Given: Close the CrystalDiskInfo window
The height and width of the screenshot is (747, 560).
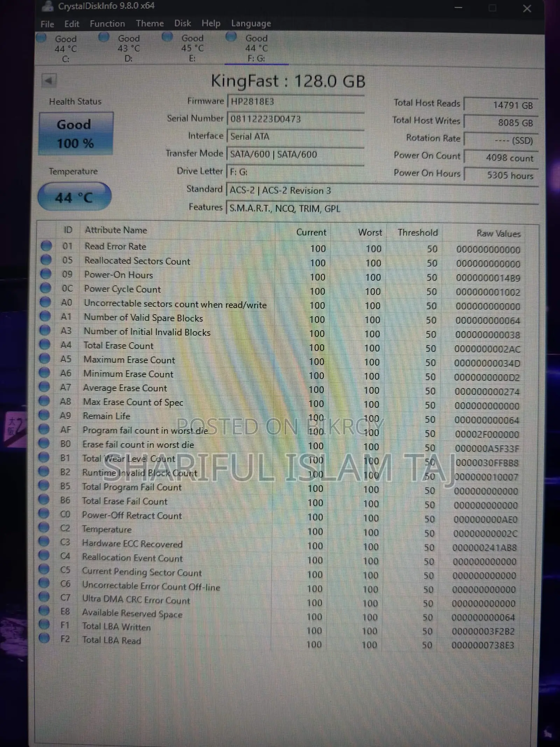Looking at the screenshot, I should [x=527, y=8].
